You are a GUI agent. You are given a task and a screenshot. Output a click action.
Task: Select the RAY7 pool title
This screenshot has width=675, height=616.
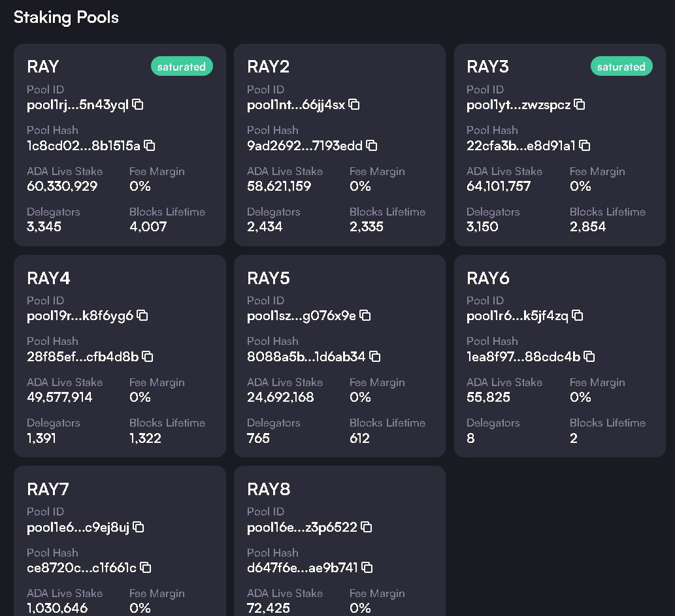(48, 489)
